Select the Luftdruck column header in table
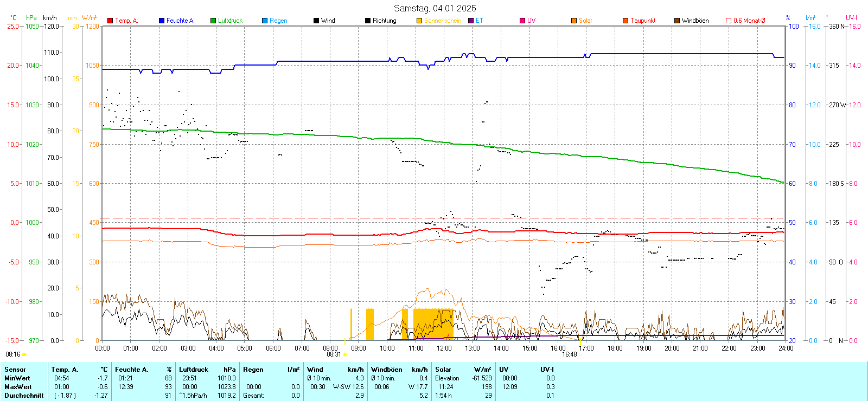The height and width of the screenshot is (401, 868). [194, 370]
